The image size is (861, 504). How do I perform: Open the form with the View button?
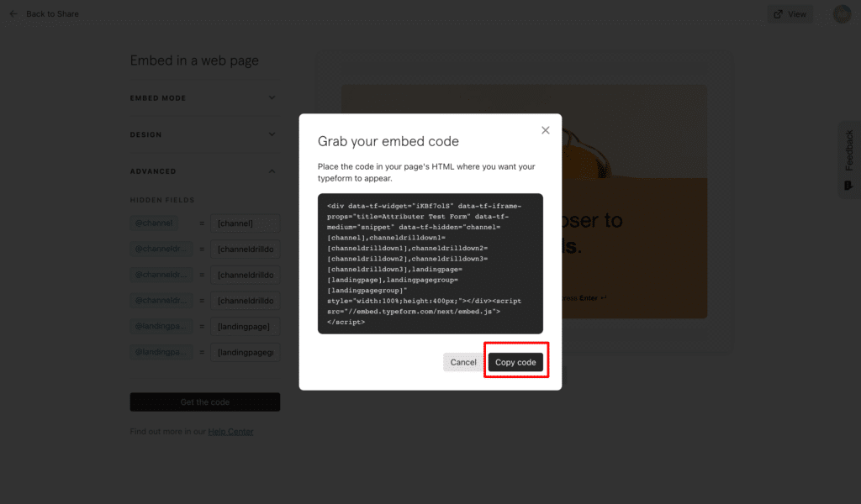click(790, 14)
